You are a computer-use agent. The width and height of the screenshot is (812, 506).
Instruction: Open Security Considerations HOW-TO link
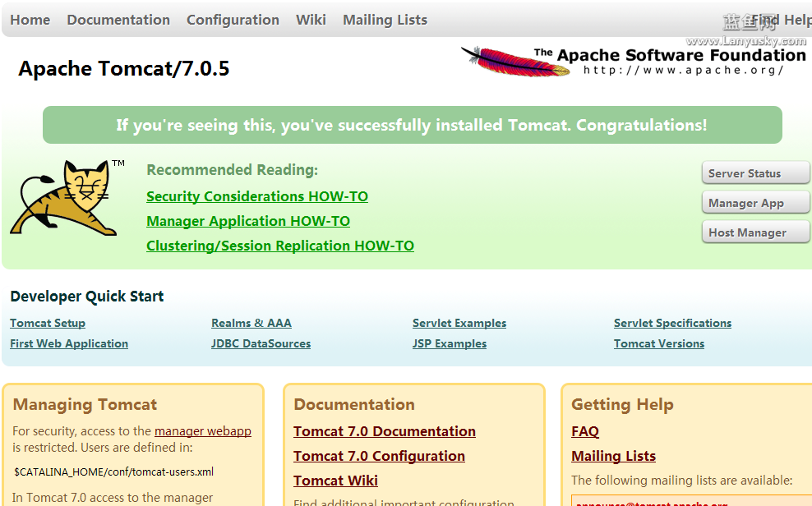pos(257,196)
